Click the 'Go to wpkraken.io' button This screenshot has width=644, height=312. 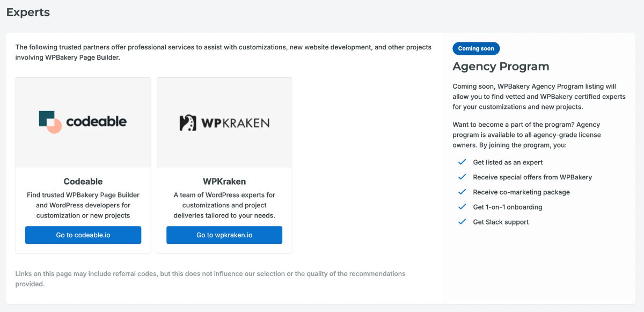(224, 235)
